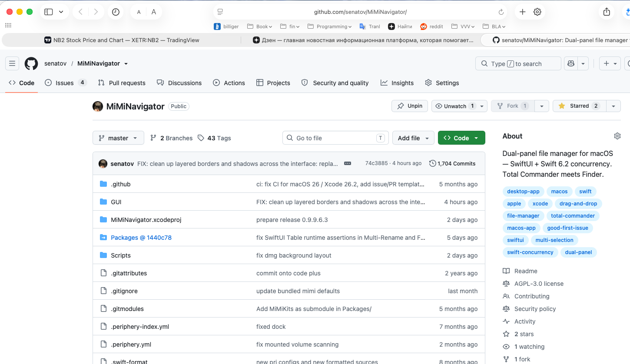Screen dimensions: 630x364
Task: Expand the Fork options arrow
Action: pyautogui.click(x=541, y=106)
